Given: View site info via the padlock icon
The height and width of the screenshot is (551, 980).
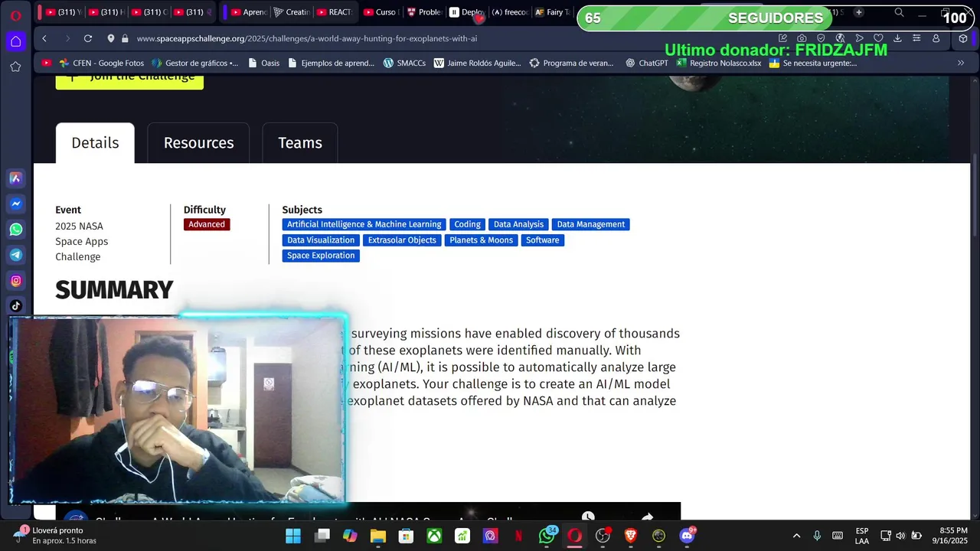Looking at the screenshot, I should [124, 38].
